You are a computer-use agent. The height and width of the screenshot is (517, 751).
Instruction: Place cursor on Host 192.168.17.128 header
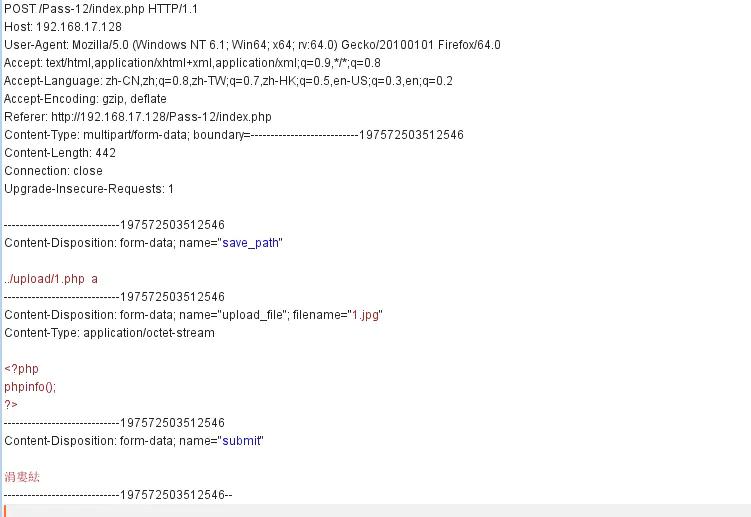pyautogui.click(x=63, y=26)
